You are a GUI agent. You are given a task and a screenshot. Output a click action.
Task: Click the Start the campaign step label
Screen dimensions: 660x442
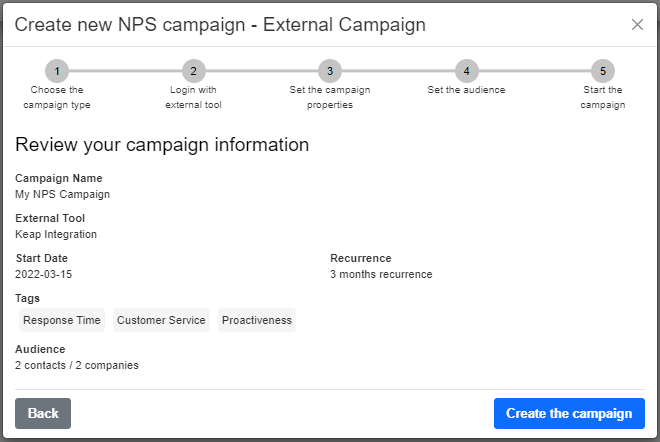pyautogui.click(x=603, y=97)
